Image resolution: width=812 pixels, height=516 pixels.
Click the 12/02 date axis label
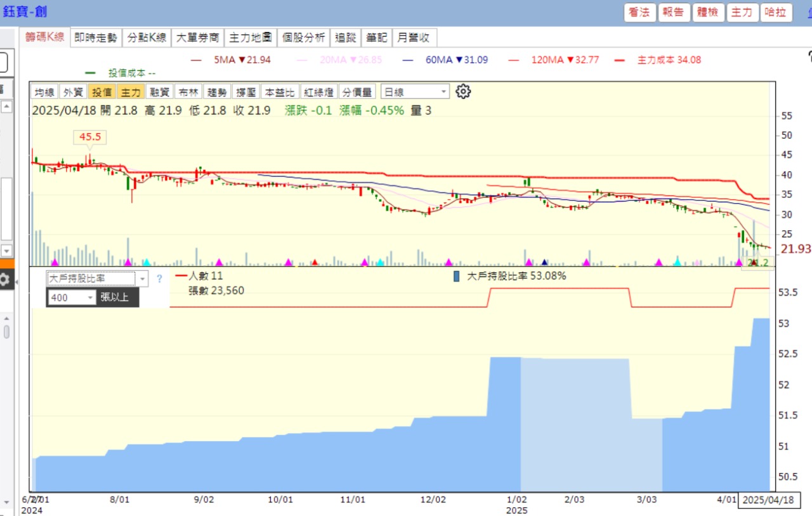434,500
